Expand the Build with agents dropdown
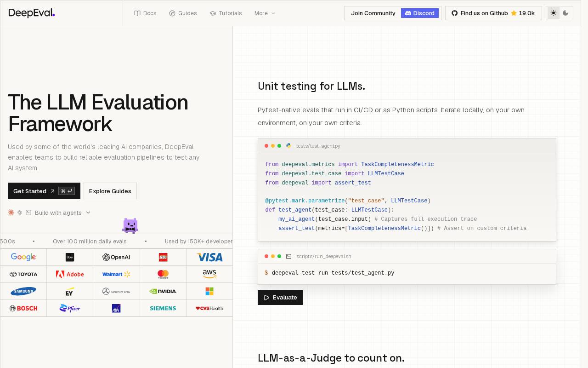 coord(49,213)
